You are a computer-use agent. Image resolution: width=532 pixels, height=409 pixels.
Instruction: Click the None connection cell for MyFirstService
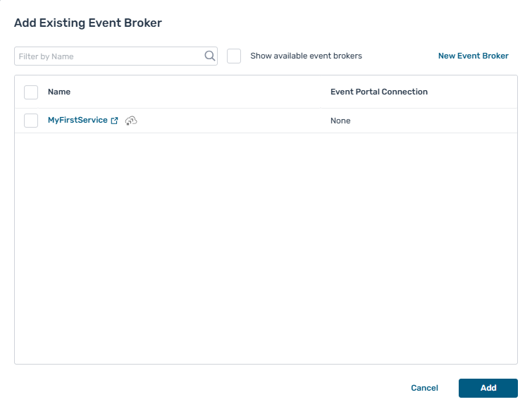click(x=340, y=121)
